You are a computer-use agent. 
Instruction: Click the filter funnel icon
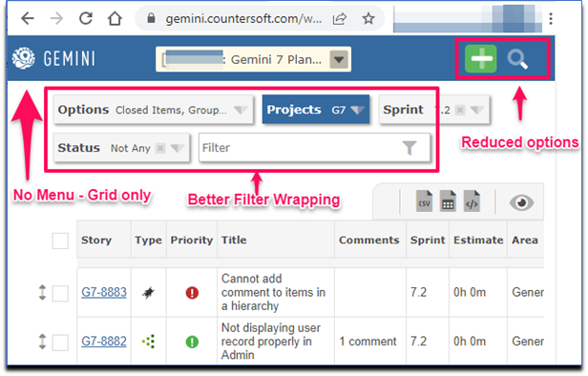[409, 148]
